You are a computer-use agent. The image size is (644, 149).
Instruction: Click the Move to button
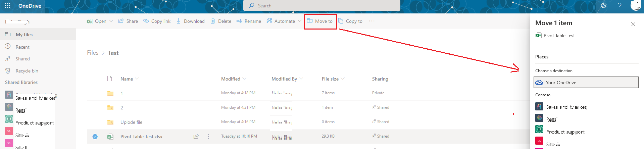[x=320, y=21]
